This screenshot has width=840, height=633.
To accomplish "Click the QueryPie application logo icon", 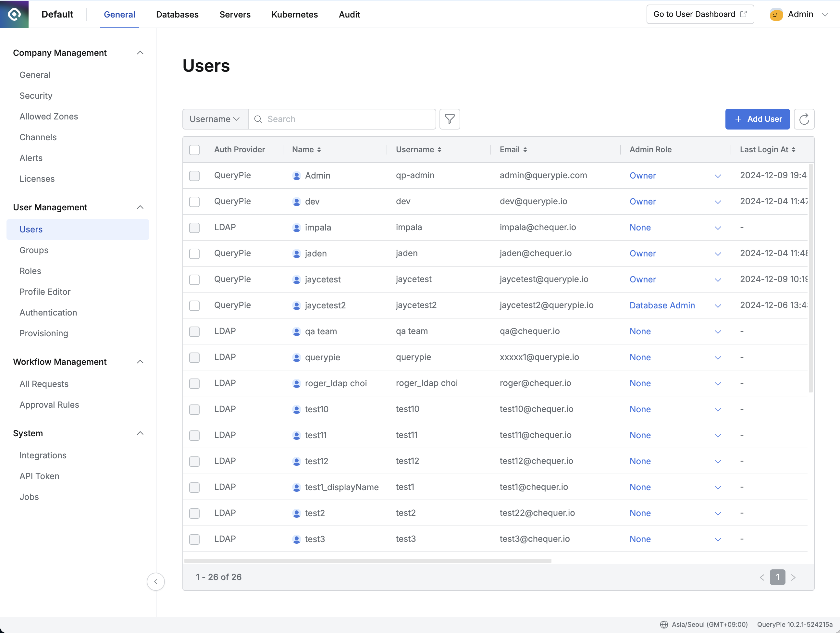I will [14, 14].
